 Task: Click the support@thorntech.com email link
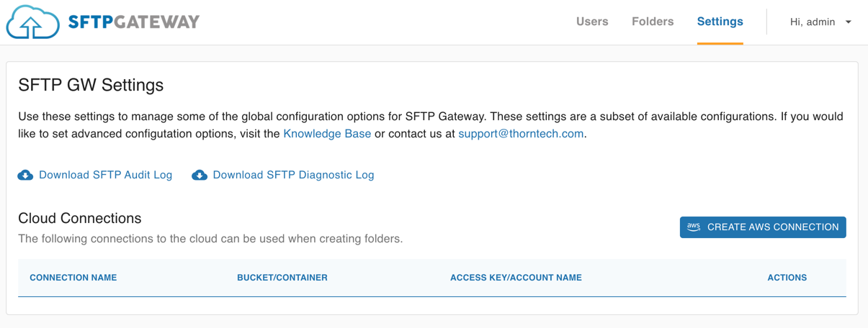click(521, 134)
